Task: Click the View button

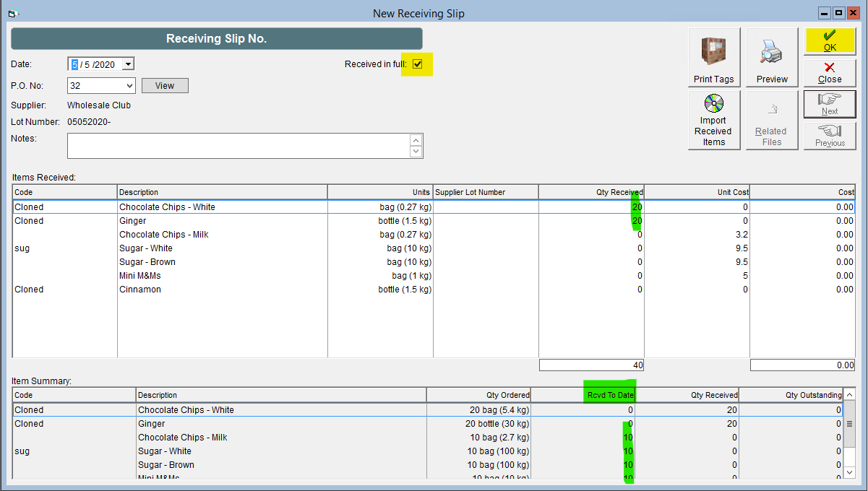Action: tap(165, 86)
